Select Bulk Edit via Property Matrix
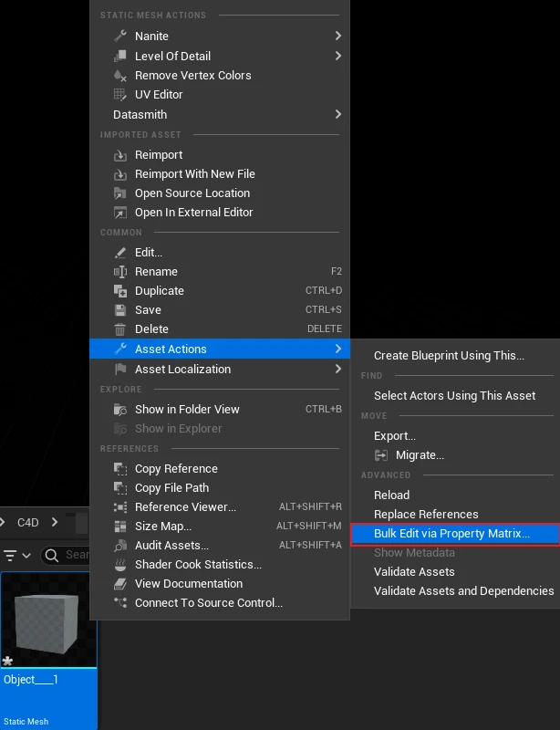 point(451,534)
